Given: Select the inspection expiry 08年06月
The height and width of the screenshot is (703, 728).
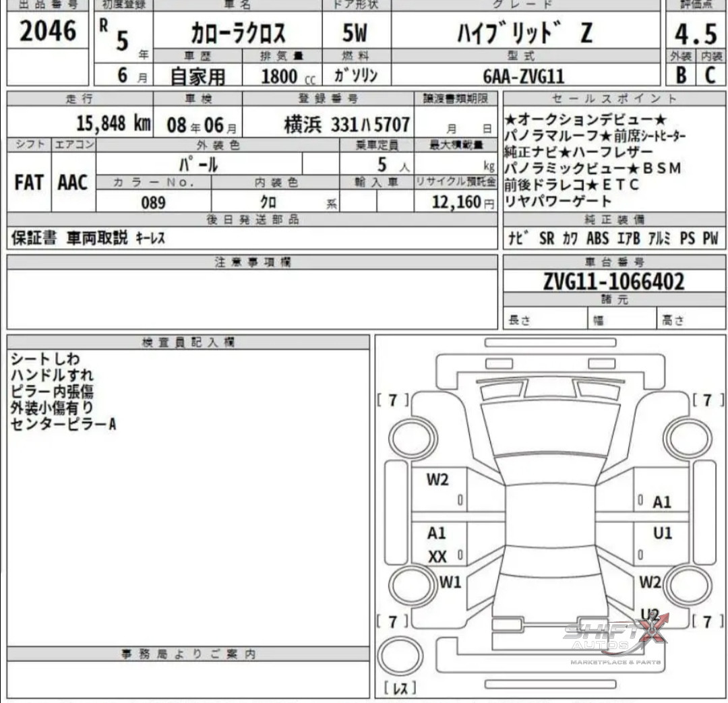Looking at the screenshot, I should point(201,125).
